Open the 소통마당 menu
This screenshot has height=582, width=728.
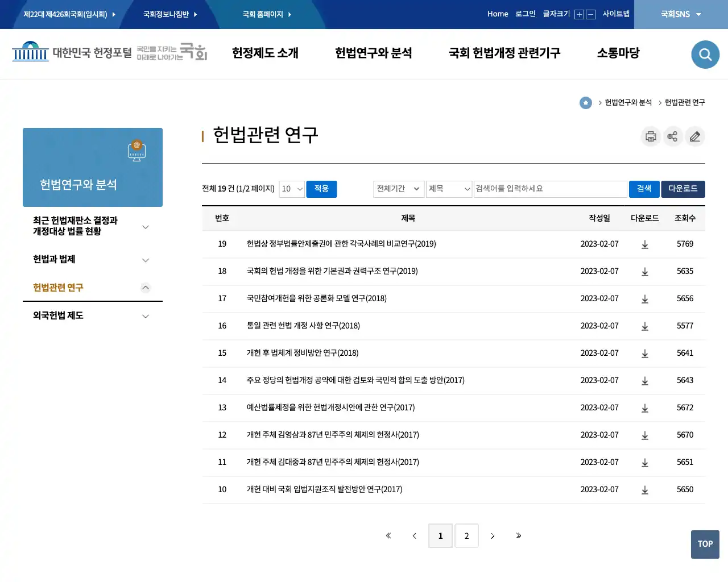click(x=618, y=53)
